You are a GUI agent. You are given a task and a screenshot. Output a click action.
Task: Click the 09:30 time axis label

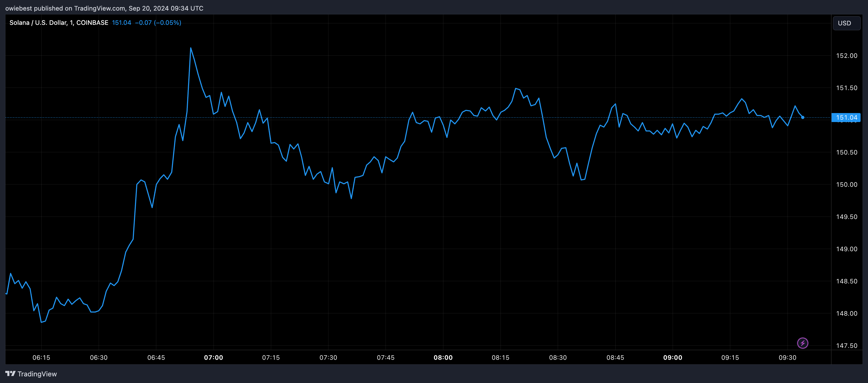(787, 357)
